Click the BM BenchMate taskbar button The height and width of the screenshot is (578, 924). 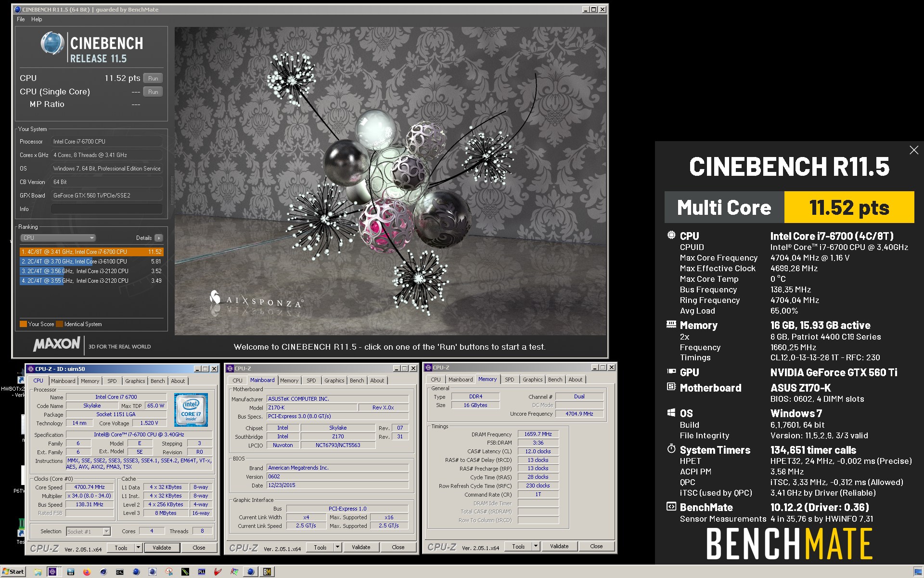(x=267, y=572)
